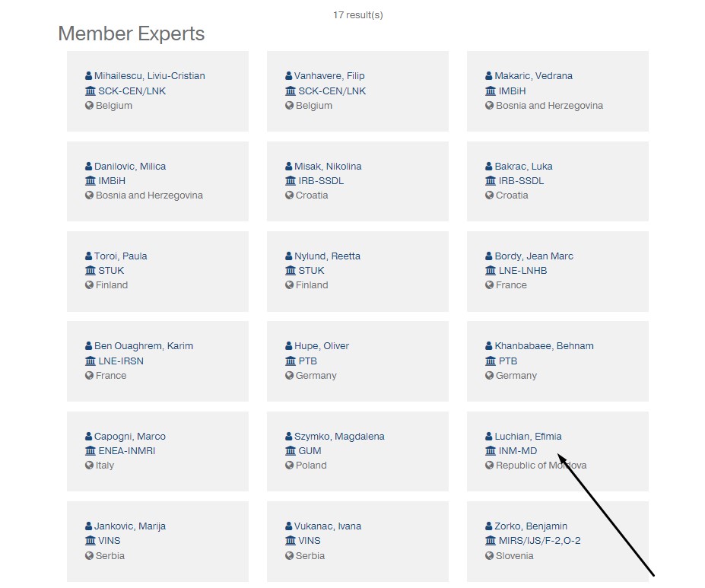Click person icon beside Zorko, Benjamin

pyautogui.click(x=489, y=526)
